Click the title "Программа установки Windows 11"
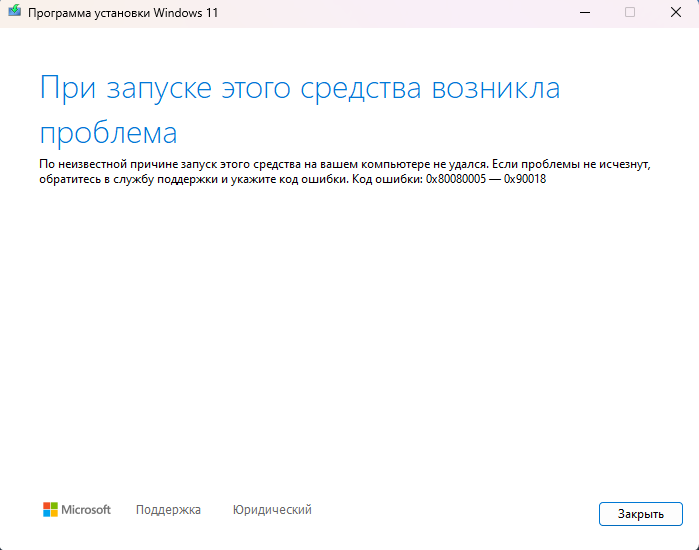This screenshot has width=699, height=550. [x=123, y=13]
